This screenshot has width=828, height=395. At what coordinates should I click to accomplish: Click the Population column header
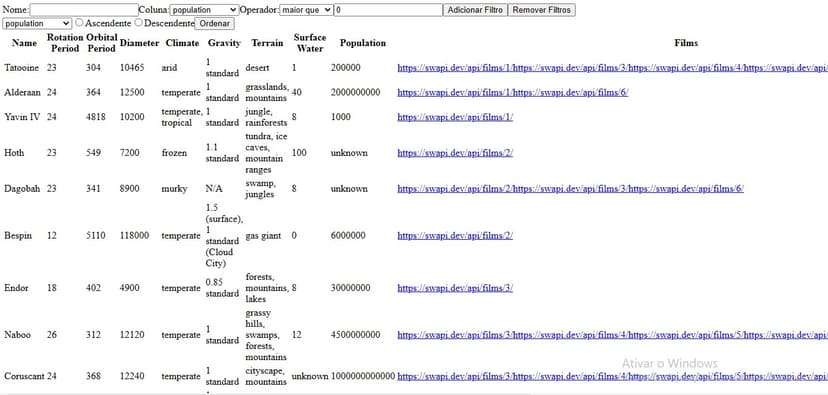pos(363,43)
